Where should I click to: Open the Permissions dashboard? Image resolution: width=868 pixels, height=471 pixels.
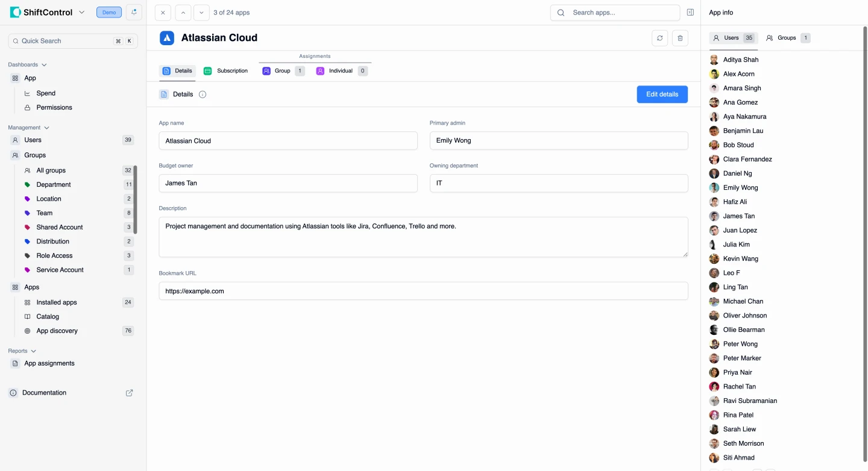coord(54,107)
